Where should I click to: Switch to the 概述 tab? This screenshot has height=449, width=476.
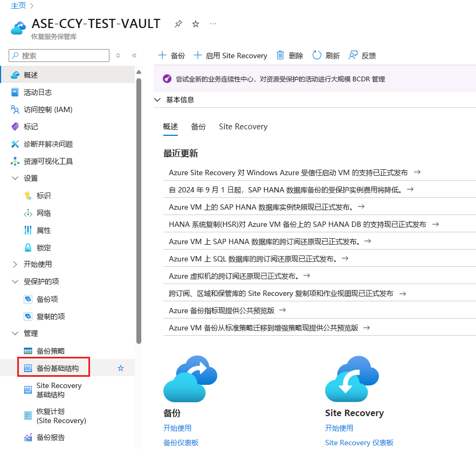170,127
